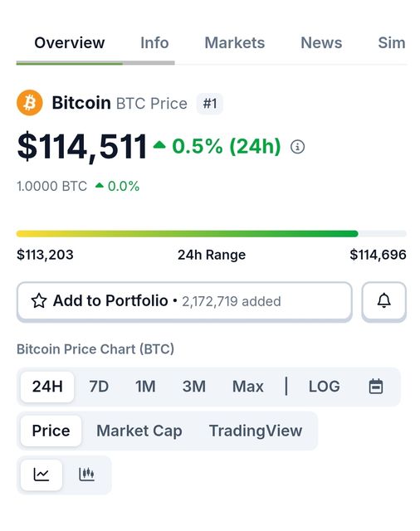
Task: Select the 24H time range
Action: (47, 387)
